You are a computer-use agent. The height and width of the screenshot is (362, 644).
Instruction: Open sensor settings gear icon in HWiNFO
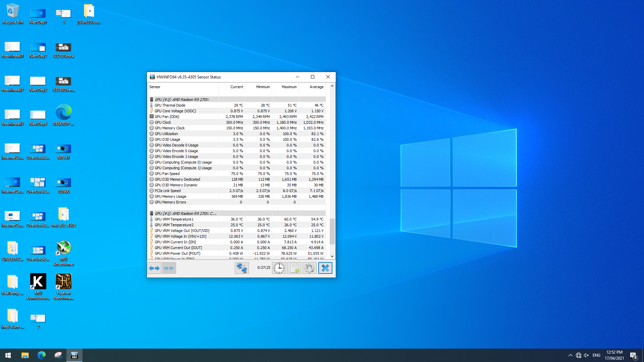tap(310, 268)
